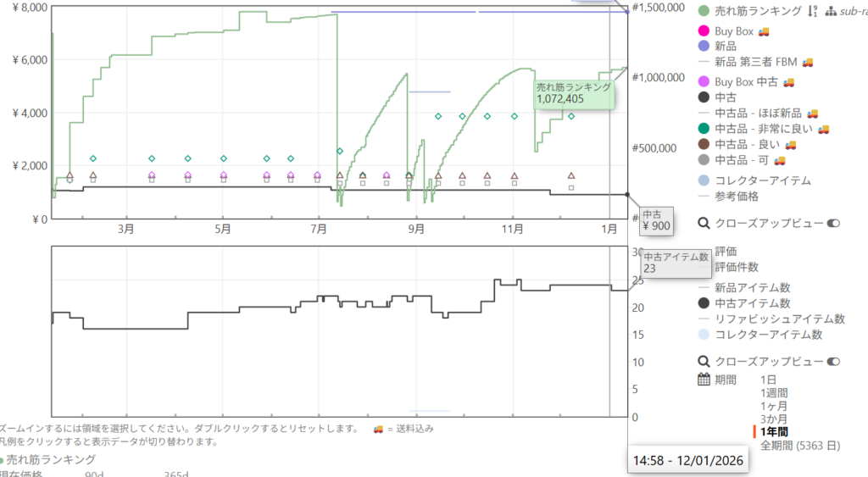Screen dimensions: 868x477
Task: Click the sub-rank hierarchy icon
Action: click(x=831, y=11)
